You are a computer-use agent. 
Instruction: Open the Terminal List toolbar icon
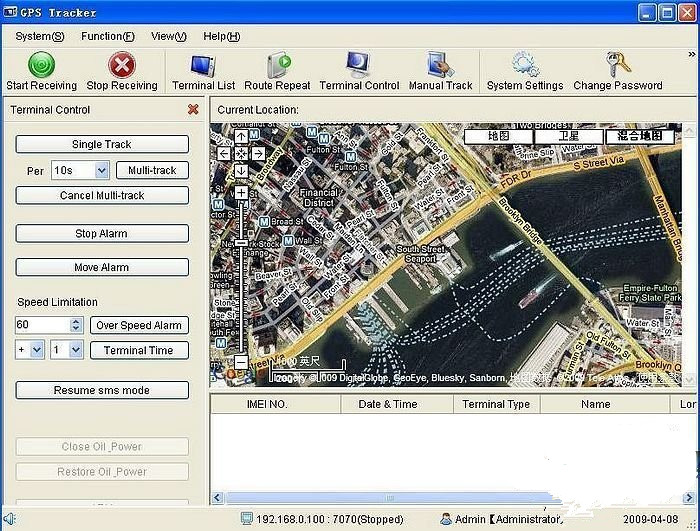[x=203, y=66]
